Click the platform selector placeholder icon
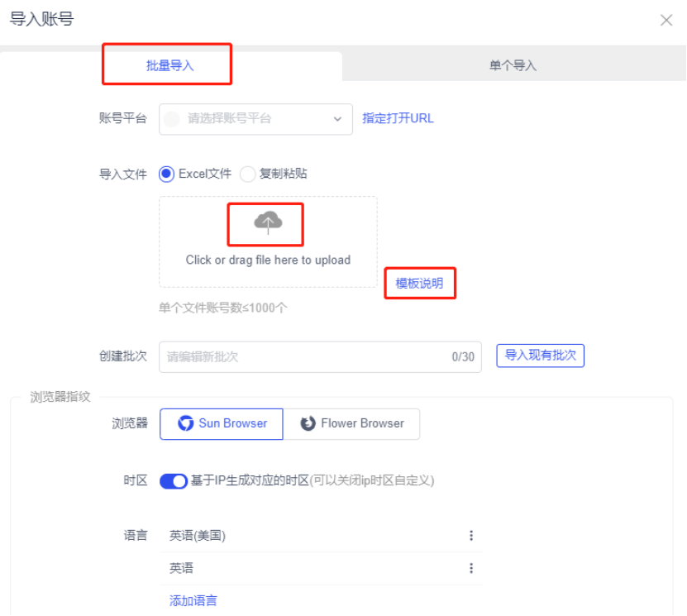The height and width of the screenshot is (616, 687). coord(173,119)
